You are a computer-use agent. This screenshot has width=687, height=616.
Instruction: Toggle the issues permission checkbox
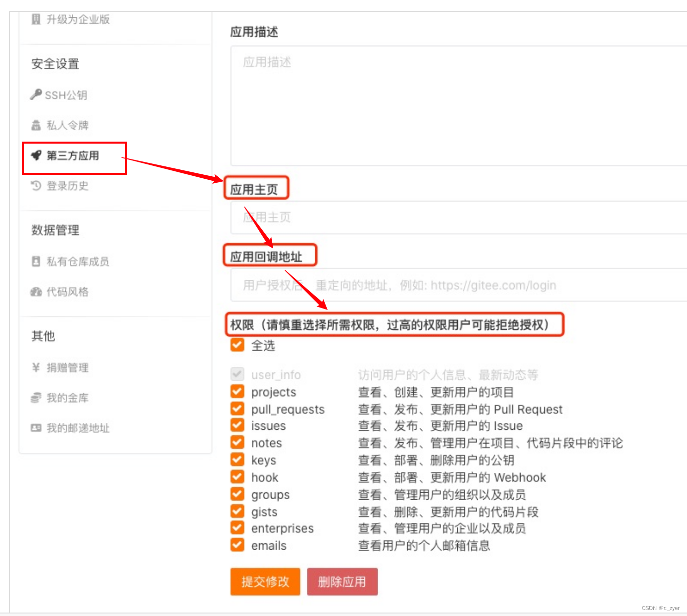238,425
